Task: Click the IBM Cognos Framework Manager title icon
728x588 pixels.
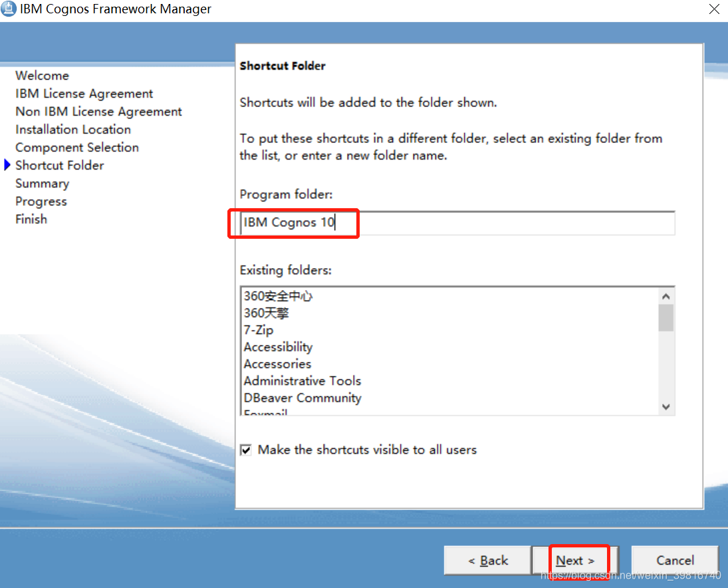Action: pos(9,9)
